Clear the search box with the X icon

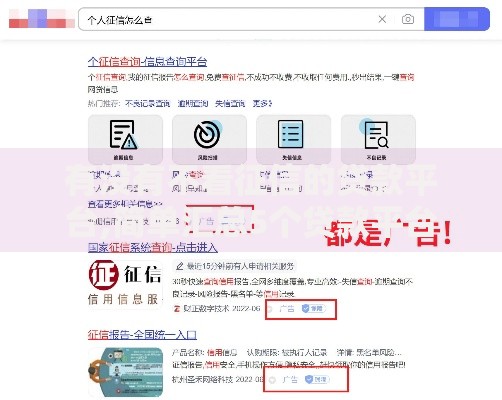tap(382, 19)
